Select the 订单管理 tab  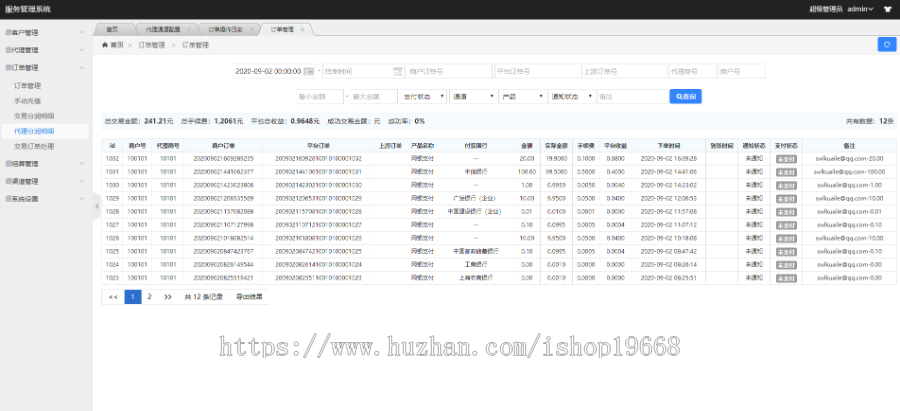click(x=282, y=29)
